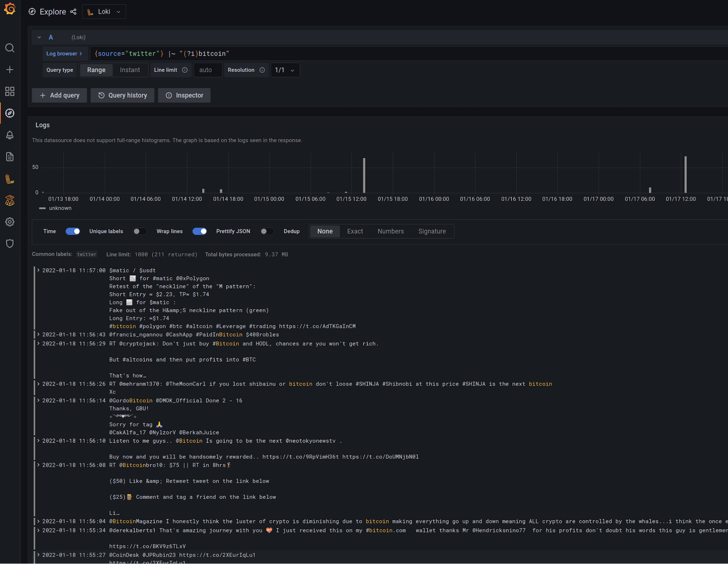Switch query type to Instant
The image size is (728, 564).
130,70
